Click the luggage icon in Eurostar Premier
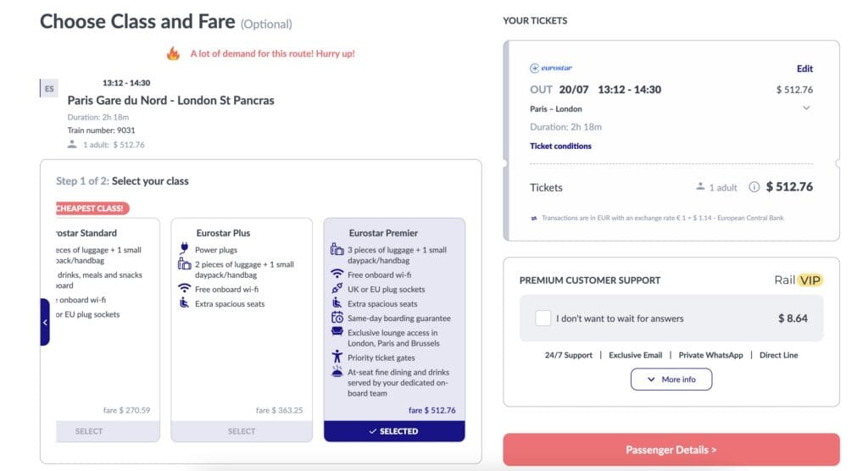The image size is (868, 471). coord(337,250)
